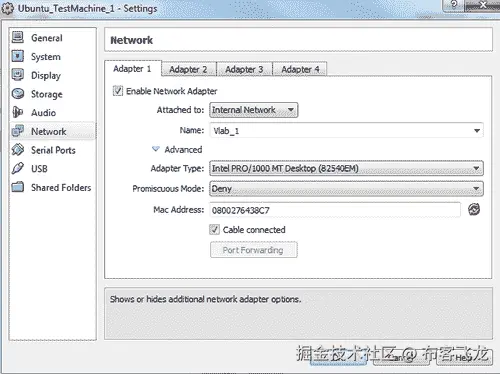Viewport: 500px width, 374px height.
Task: Toggle the Cable connected checkbox
Action: [x=214, y=229]
